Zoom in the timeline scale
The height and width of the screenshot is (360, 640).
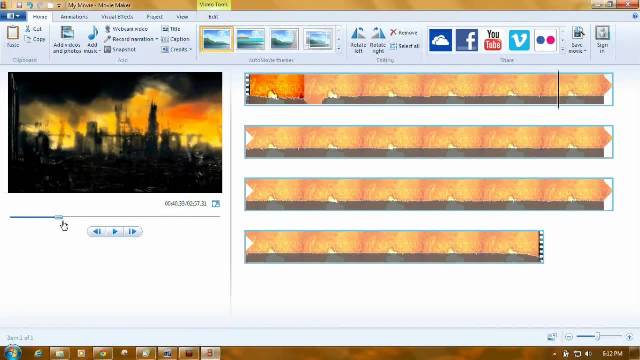click(x=629, y=337)
